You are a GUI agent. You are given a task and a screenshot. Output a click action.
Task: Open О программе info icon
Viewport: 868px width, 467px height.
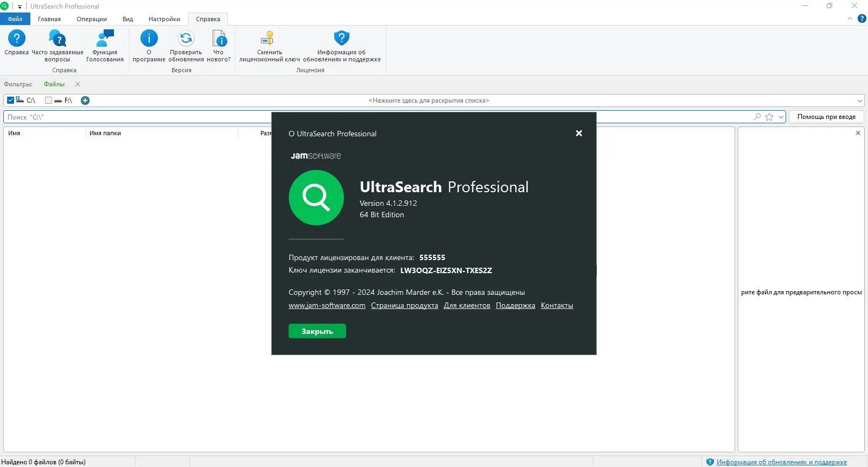coord(149,39)
